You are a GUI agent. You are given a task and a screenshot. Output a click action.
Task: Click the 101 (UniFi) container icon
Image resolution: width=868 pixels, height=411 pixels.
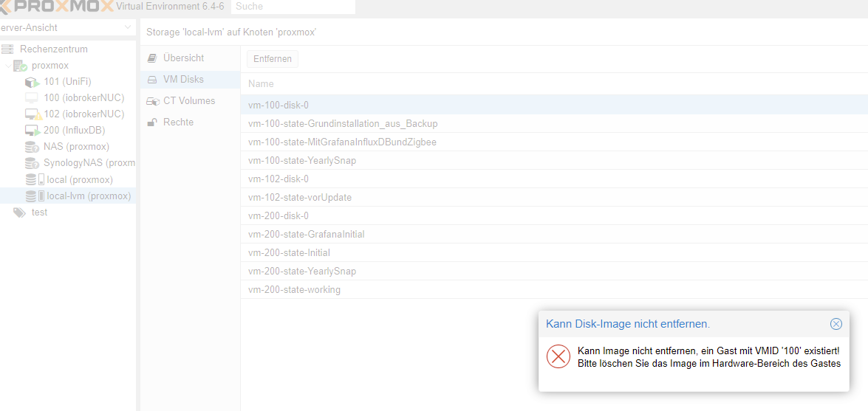coord(33,83)
